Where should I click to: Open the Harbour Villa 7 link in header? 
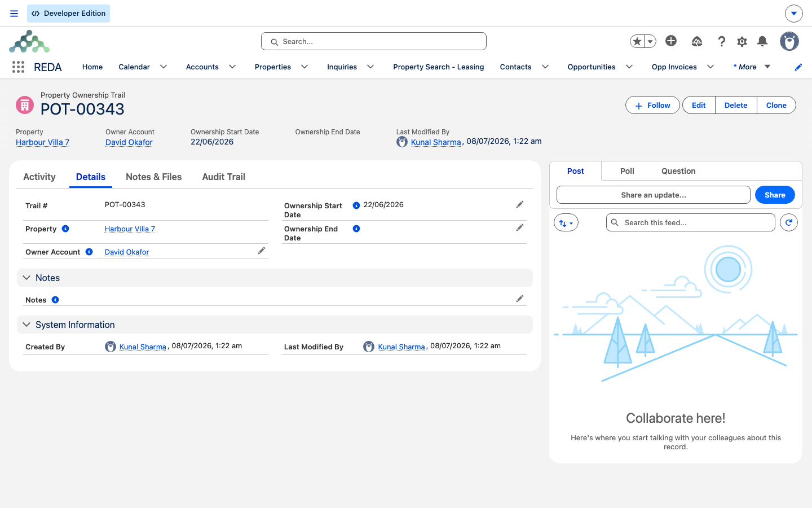point(43,142)
